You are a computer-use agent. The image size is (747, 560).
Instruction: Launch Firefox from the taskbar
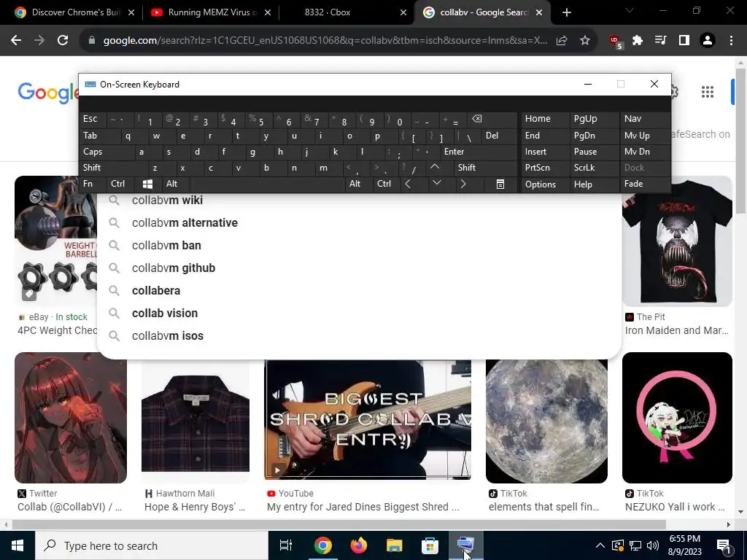(359, 545)
